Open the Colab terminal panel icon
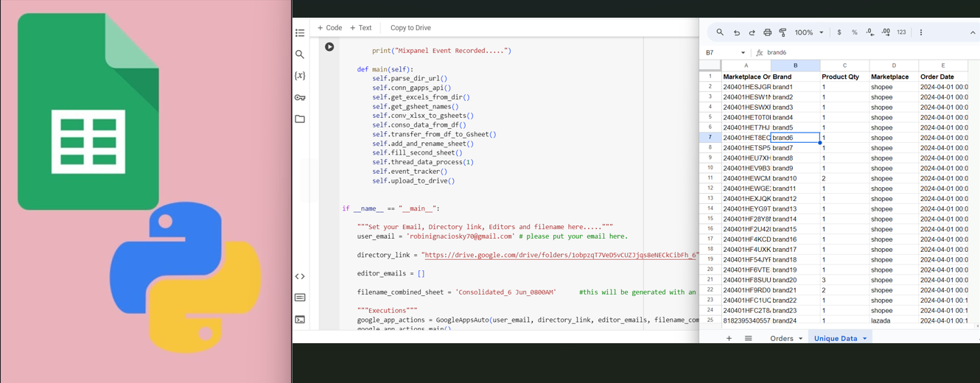 300,320
